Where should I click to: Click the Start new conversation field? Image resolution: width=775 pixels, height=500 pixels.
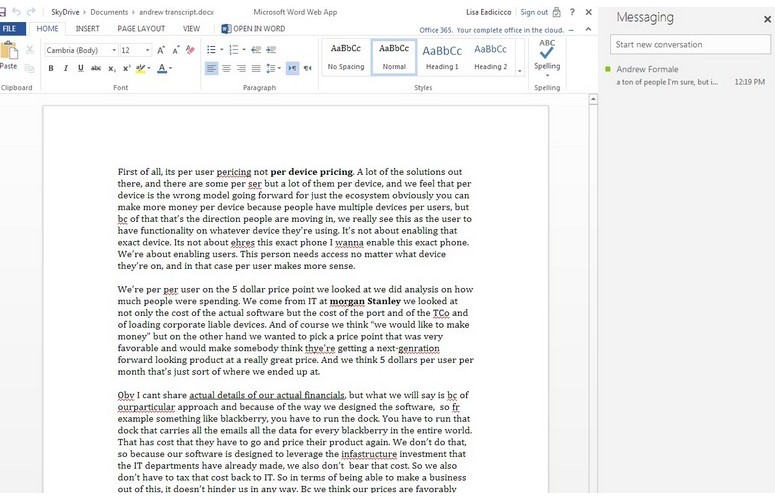(690, 44)
